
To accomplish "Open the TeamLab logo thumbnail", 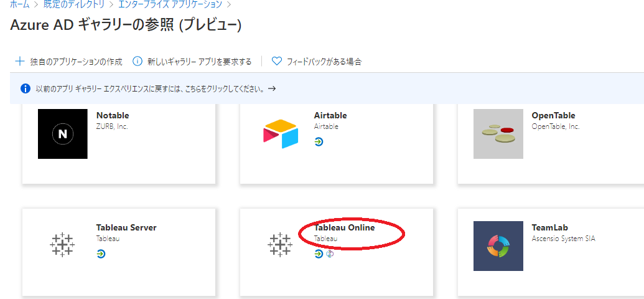I will [x=498, y=246].
